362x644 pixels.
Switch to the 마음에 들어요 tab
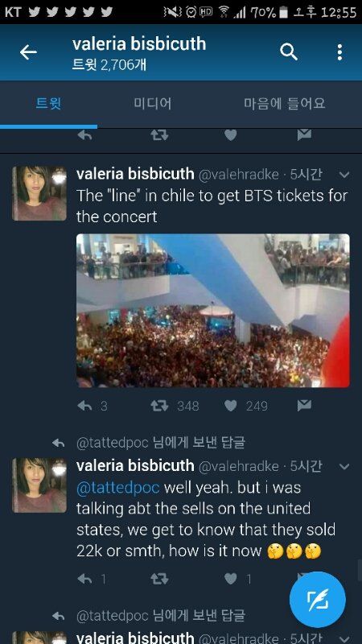(x=285, y=104)
